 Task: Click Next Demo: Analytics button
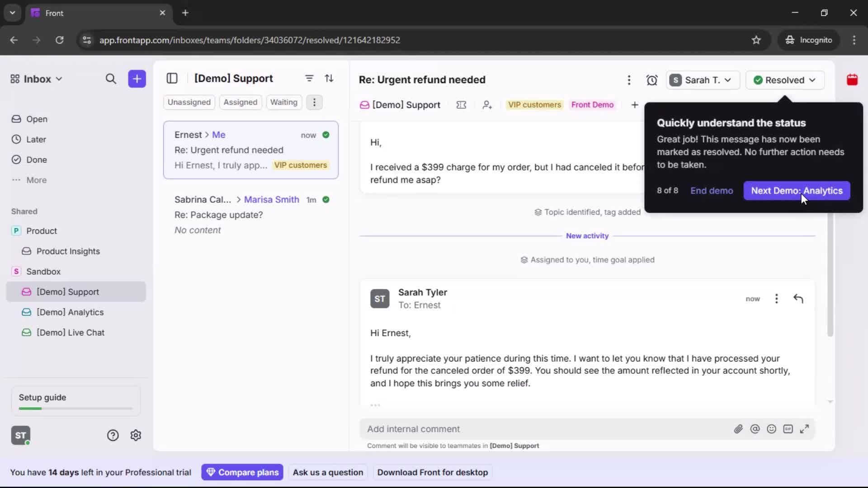pos(796,191)
